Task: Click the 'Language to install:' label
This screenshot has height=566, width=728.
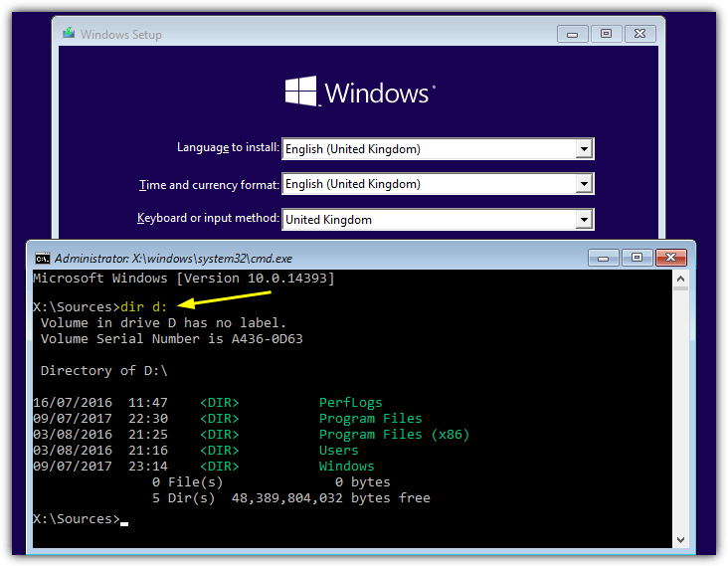Action: tap(228, 147)
